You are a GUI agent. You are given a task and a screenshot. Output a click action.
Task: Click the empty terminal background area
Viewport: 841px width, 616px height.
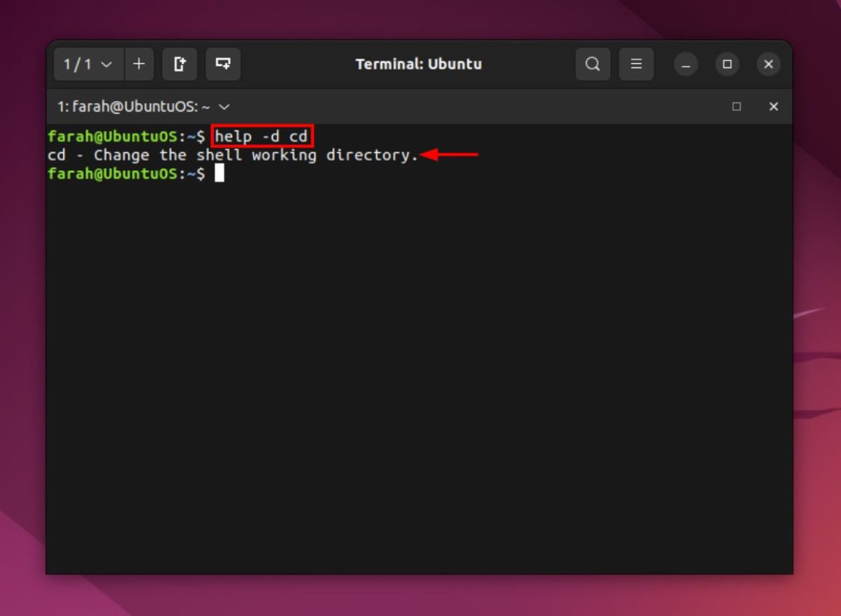point(419,362)
